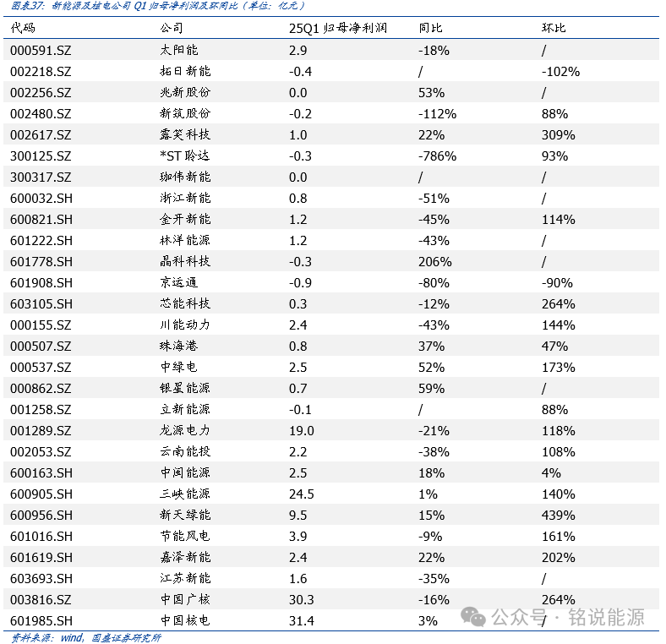Click the 161% value for 节能风电
This screenshot has width=666, height=644.
pos(559,537)
